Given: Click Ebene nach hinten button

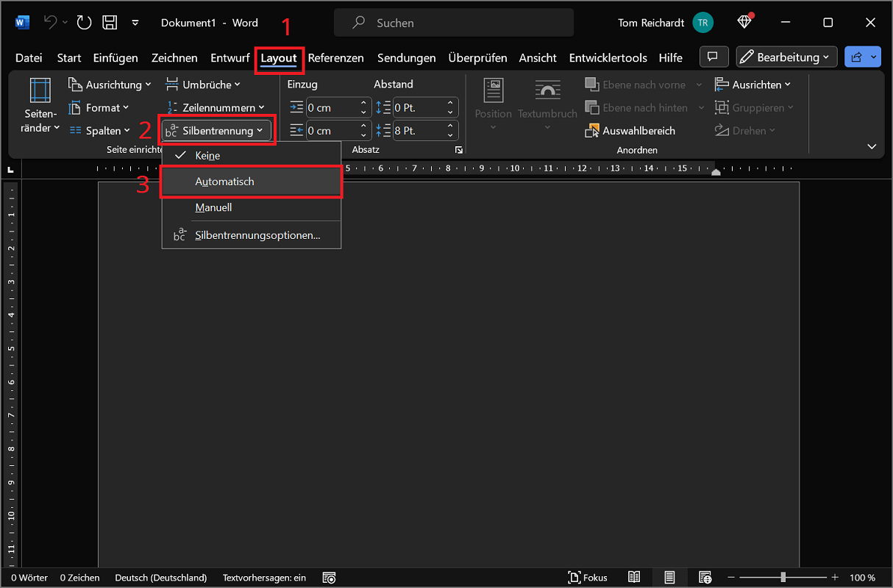Looking at the screenshot, I should click(644, 107).
